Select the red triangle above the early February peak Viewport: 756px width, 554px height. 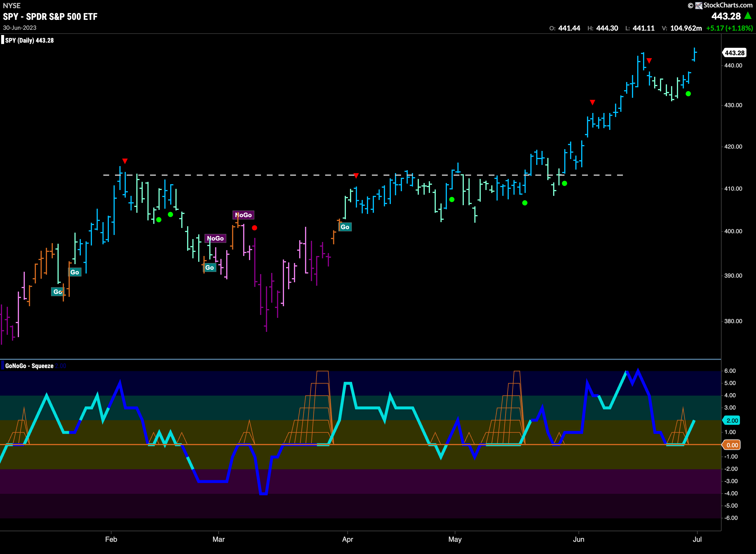tap(125, 161)
